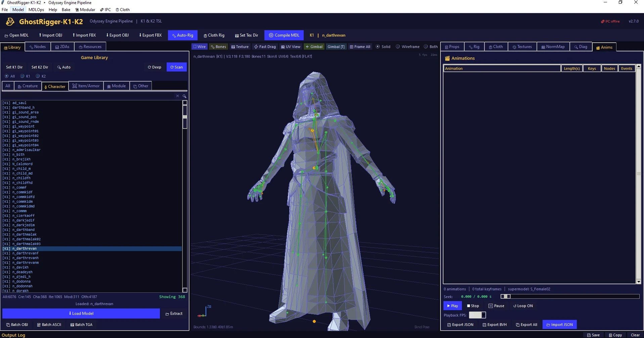Select n_darthmalak in the library list
The image size is (644, 338).
pos(92,235)
